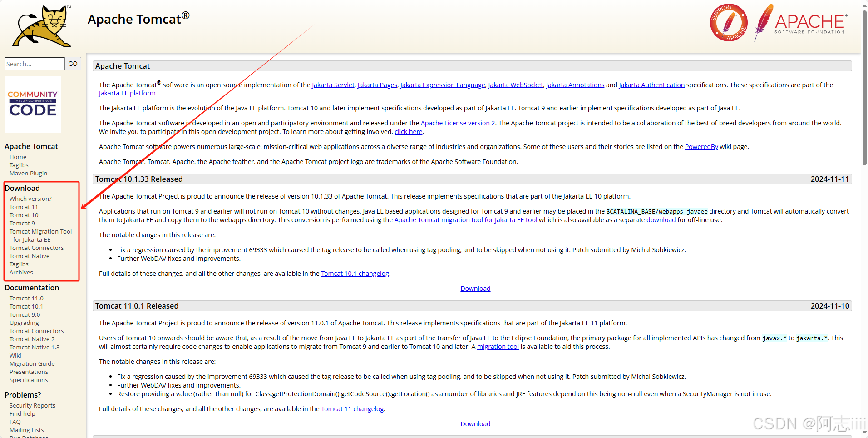The height and width of the screenshot is (438, 868).
Task: Click Download under Tomcat 10.1.33 release
Action: pyautogui.click(x=475, y=289)
